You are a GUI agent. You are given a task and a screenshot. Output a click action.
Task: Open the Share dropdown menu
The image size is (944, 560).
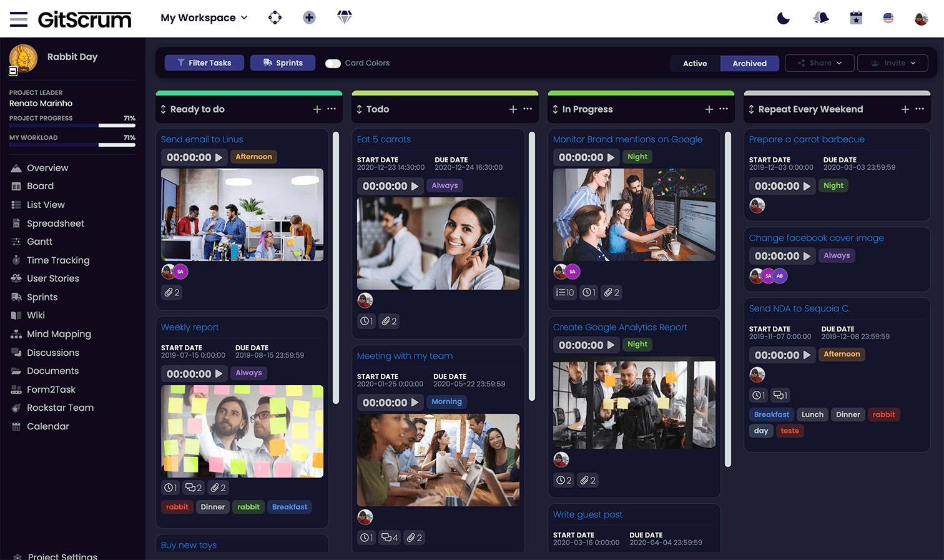point(819,62)
